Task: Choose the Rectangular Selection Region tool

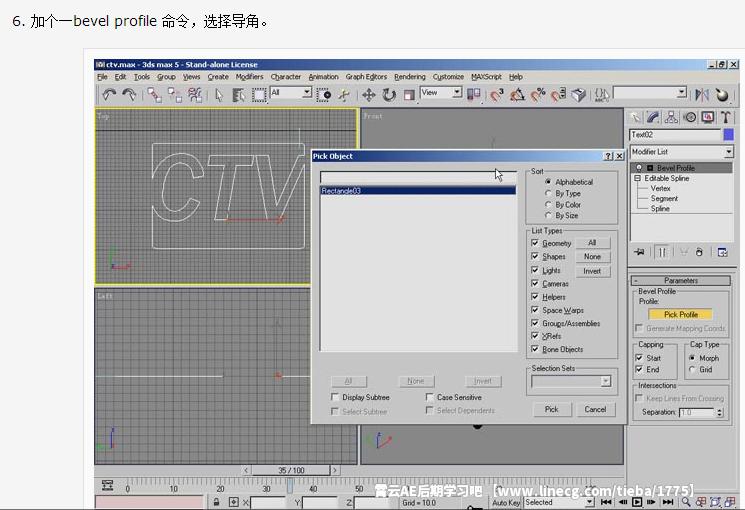Action: [x=259, y=95]
